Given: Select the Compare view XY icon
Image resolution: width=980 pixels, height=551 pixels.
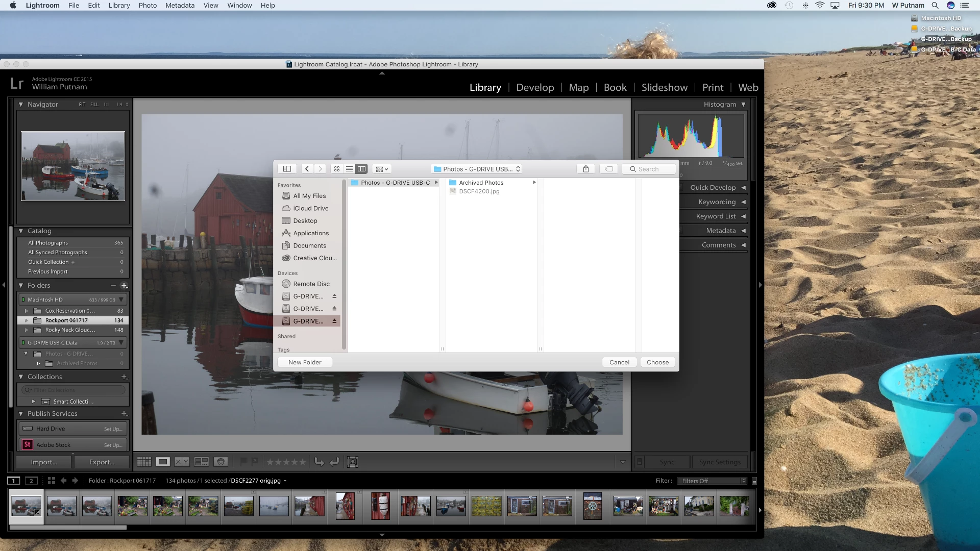Looking at the screenshot, I should pos(182,462).
